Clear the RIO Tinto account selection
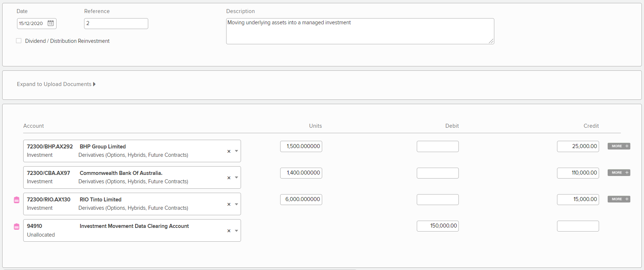 [x=229, y=204]
